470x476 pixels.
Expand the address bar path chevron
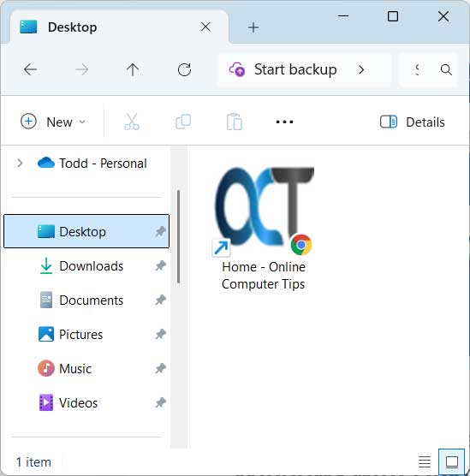point(361,70)
